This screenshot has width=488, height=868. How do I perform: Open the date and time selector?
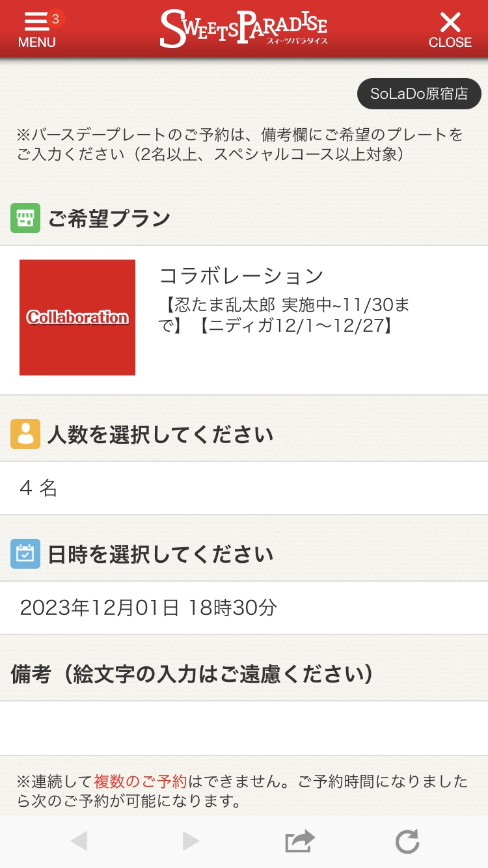point(244,608)
